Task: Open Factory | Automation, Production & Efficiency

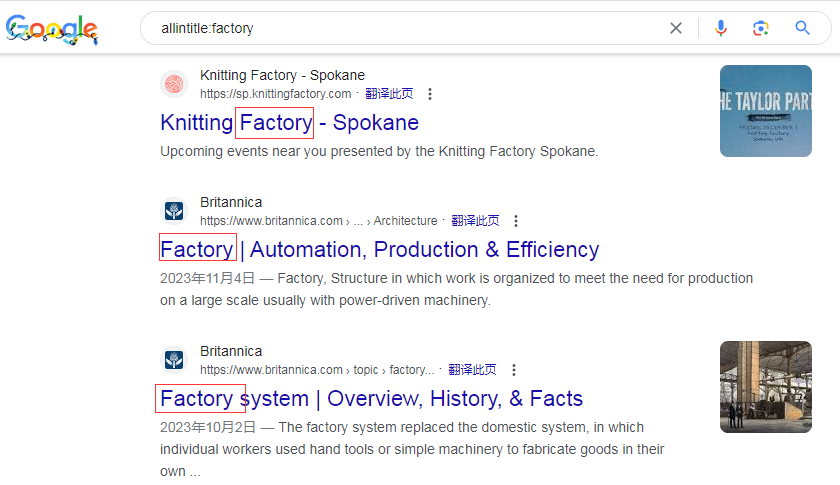Action: 379,250
